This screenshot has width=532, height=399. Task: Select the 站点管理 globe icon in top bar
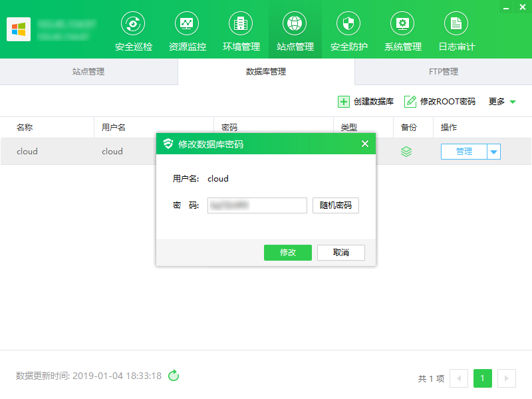click(x=295, y=23)
